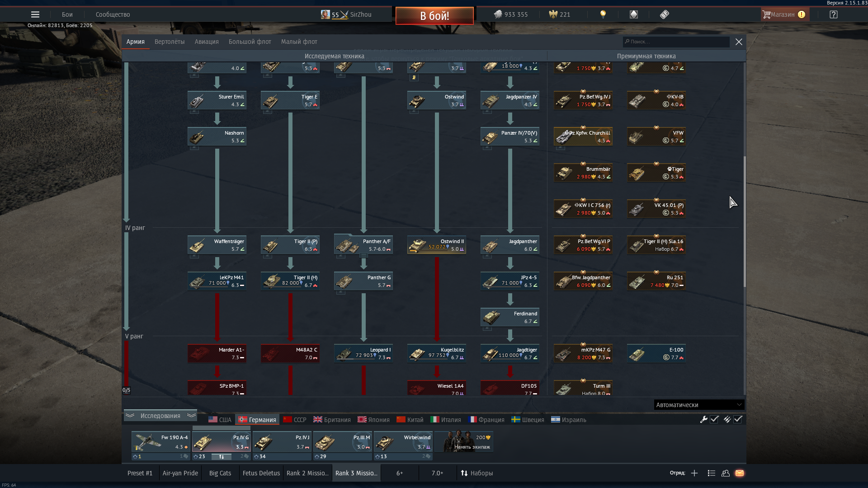Open the orange mail messages icon
868x488 pixels.
tap(740, 473)
